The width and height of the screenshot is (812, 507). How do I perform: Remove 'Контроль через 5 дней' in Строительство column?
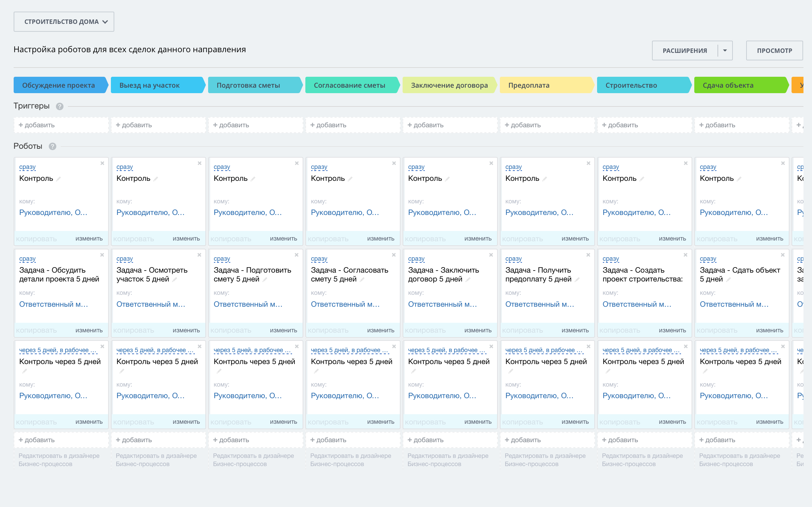pyautogui.click(x=685, y=346)
